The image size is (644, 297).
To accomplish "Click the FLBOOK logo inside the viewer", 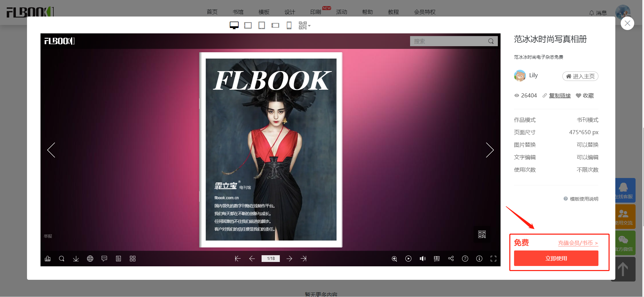I will [59, 41].
